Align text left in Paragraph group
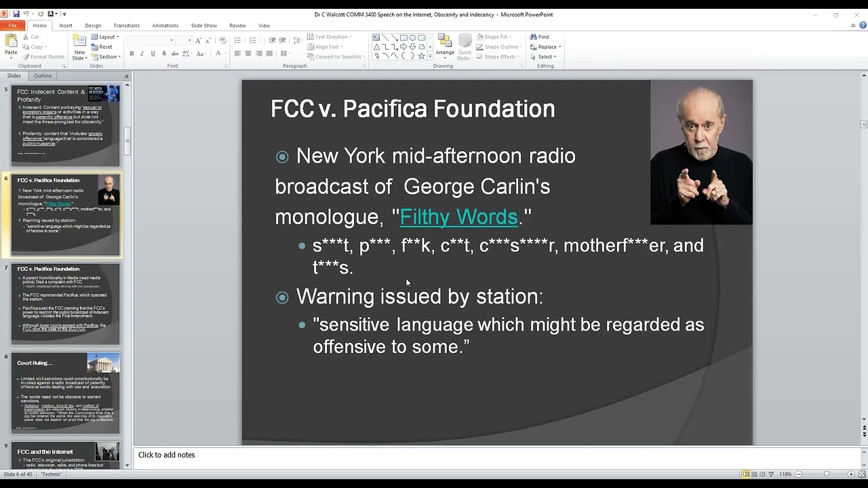This screenshot has width=868, height=488. [237, 54]
